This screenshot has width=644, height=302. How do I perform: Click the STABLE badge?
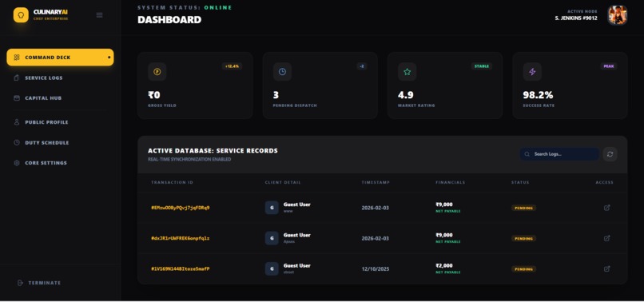481,66
